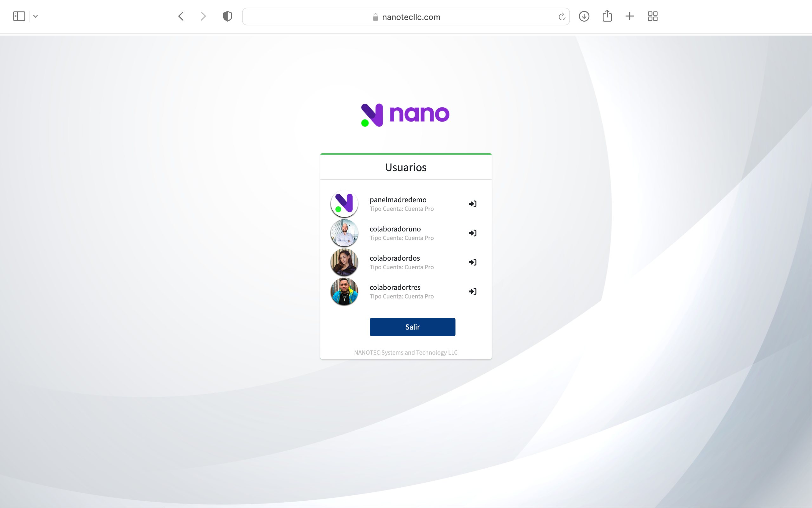The image size is (812, 508).
Task: Click colaboradortres's profile photo
Action: point(344,291)
